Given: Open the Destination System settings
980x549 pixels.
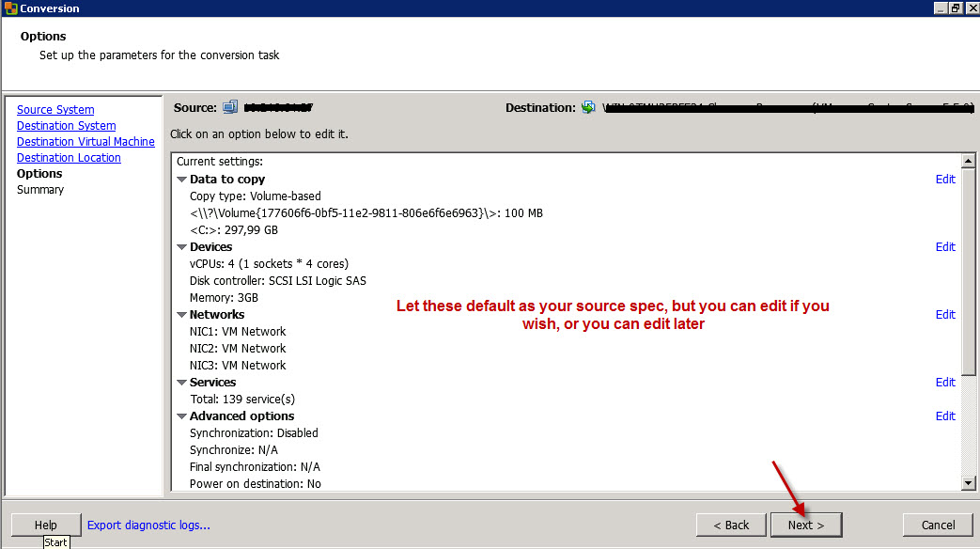Looking at the screenshot, I should (66, 125).
